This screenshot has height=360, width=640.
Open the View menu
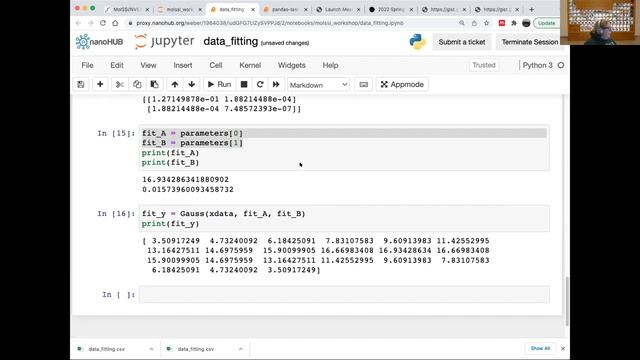pyautogui.click(x=148, y=65)
